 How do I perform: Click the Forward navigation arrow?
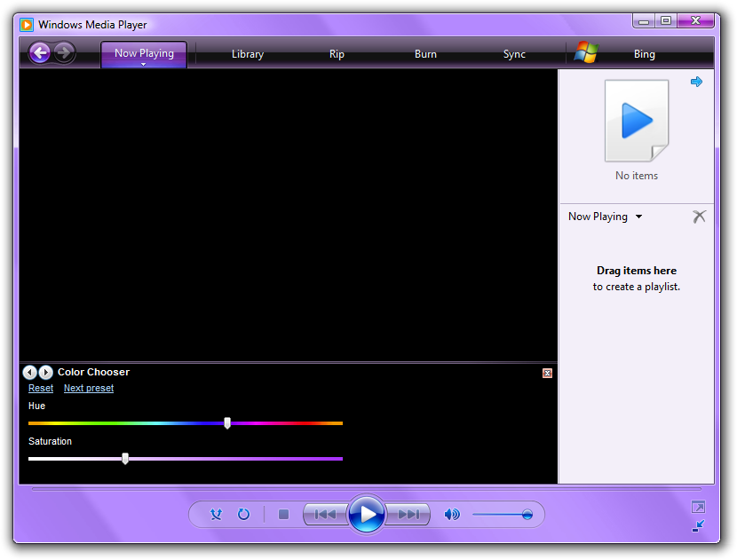63,53
